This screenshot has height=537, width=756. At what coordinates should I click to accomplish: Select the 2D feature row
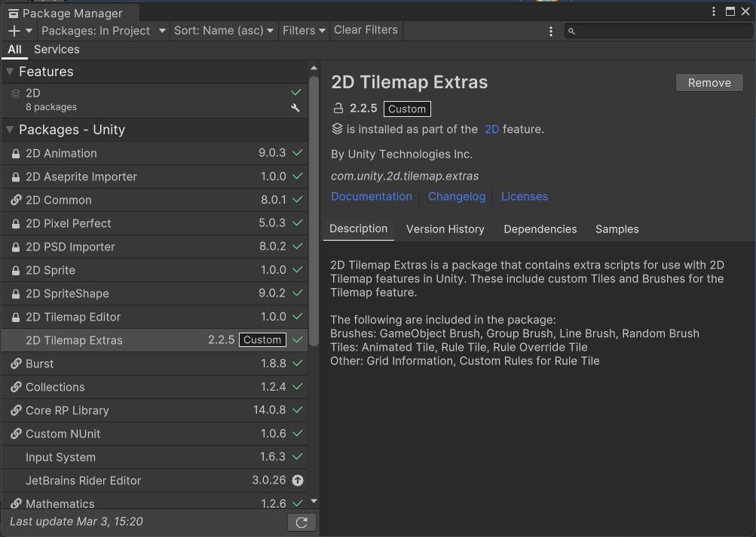[x=155, y=100]
